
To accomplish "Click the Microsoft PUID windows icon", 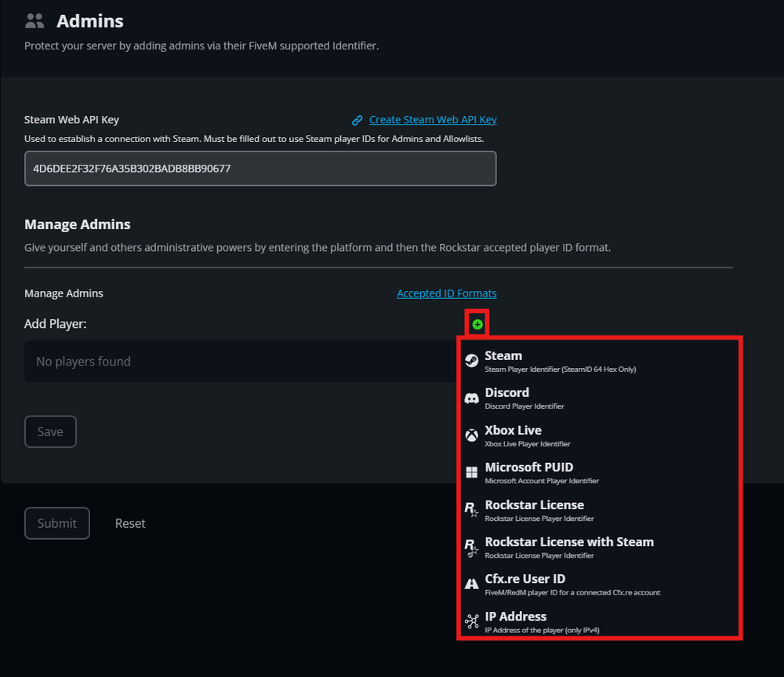I will [x=471, y=472].
